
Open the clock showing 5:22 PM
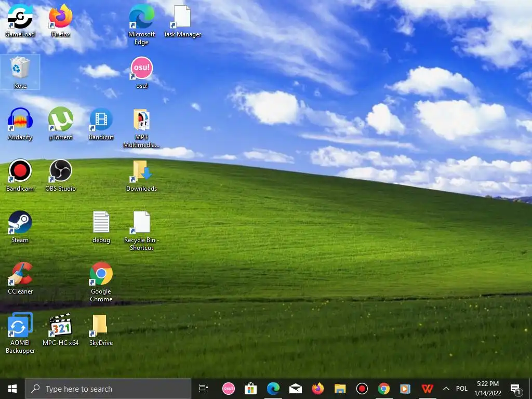pyautogui.click(x=488, y=389)
